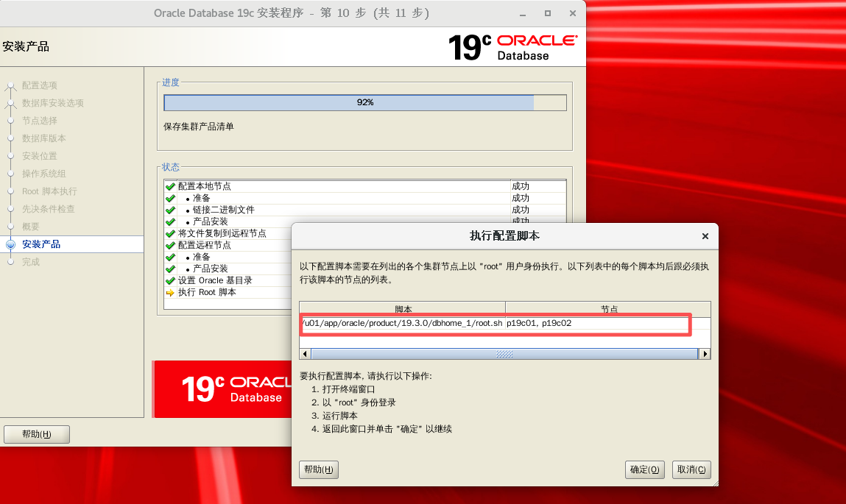This screenshot has height=504, width=846.
Task: Maximize the Oracle installer window
Action: point(548,13)
